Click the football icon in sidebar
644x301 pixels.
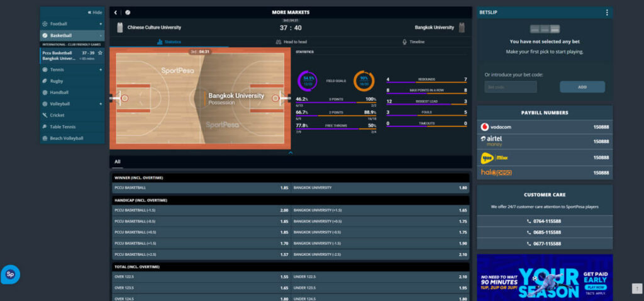click(x=45, y=24)
